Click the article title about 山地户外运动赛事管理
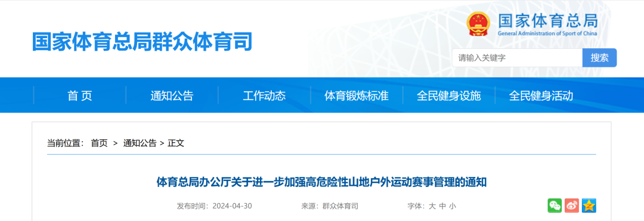Screen dimensions: 644x221 click(321, 182)
